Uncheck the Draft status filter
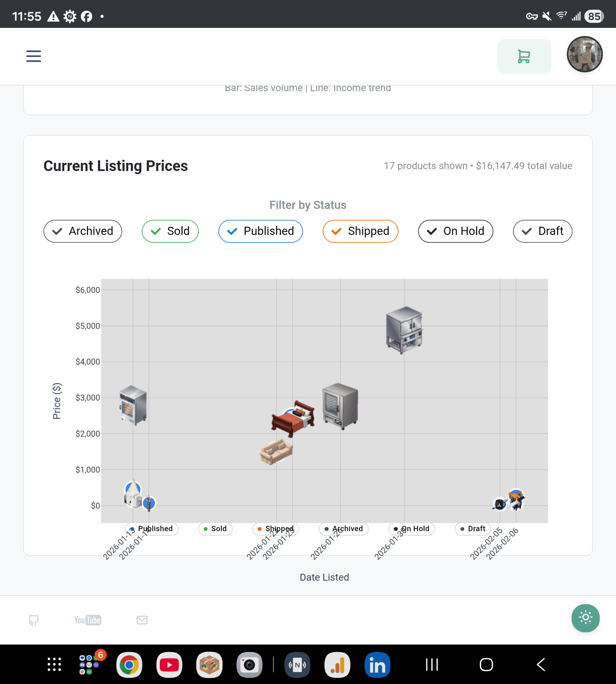 tap(542, 231)
